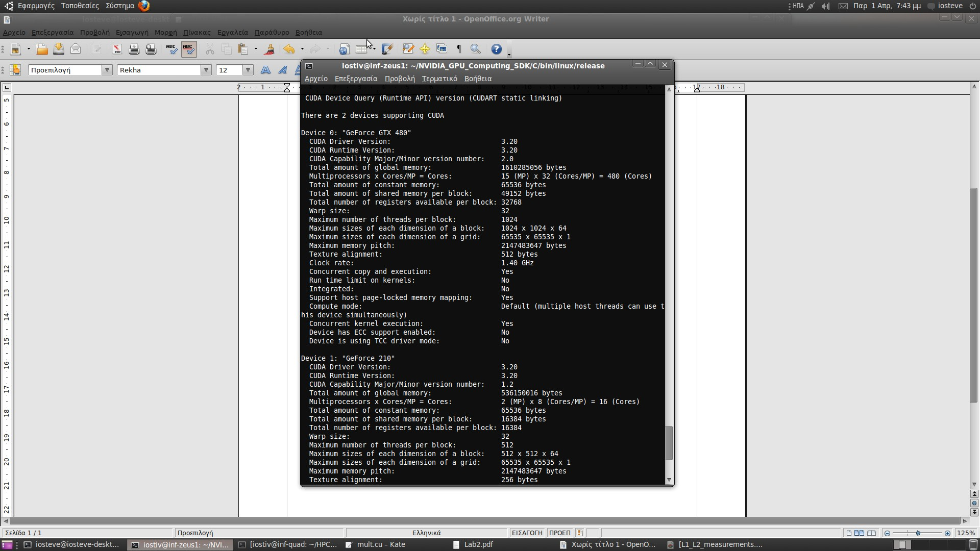
Task: Click the Undo arrow icon
Action: coord(289,49)
